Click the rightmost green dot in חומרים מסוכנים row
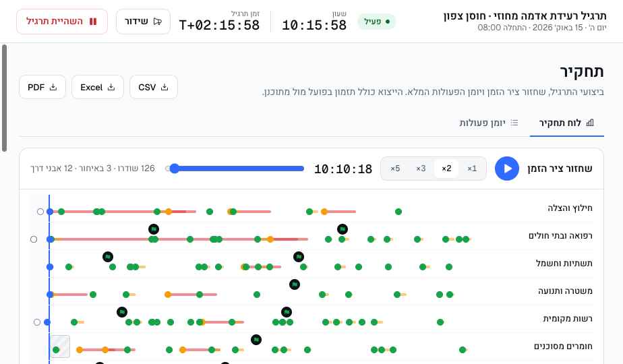623x364 pixels. tap(463, 350)
